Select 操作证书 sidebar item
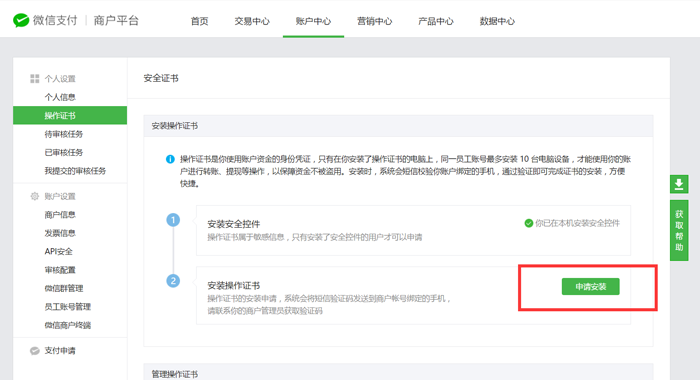 pyautogui.click(x=70, y=116)
